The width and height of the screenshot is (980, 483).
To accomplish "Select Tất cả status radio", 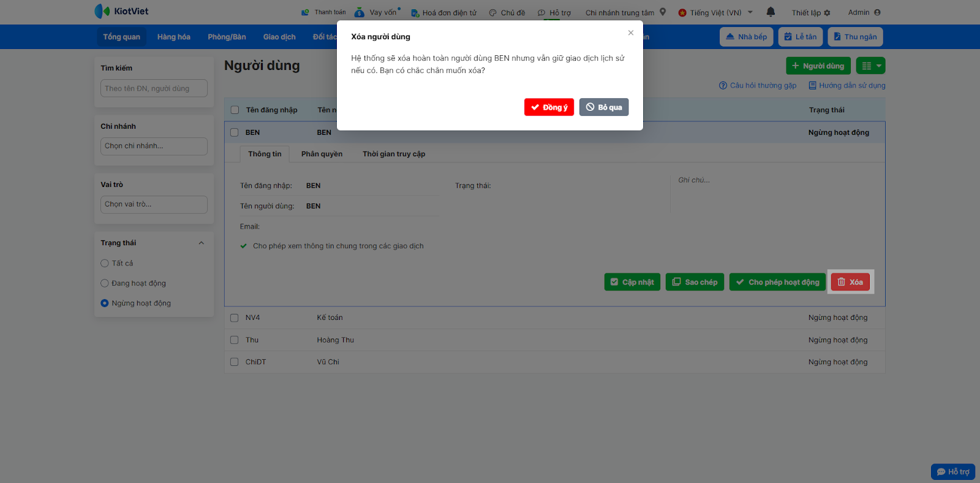I will pos(105,263).
